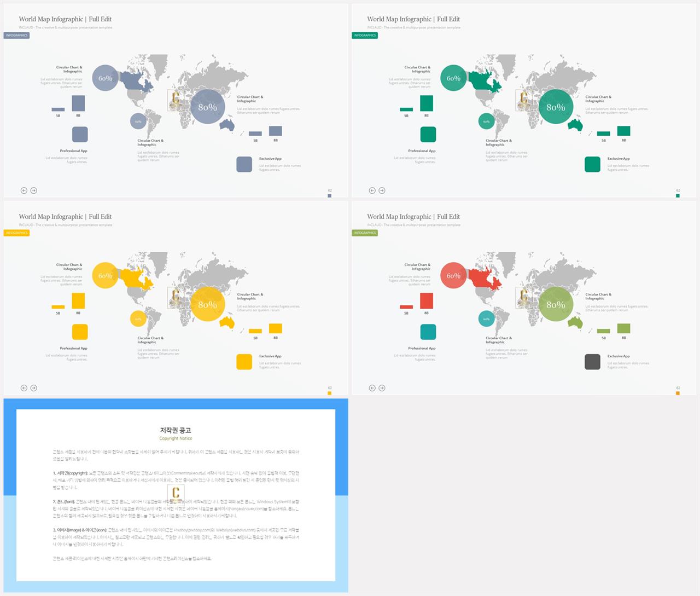Click the blue-gray INFOGRAPHICS tag
The width and height of the screenshot is (700, 596).
click(16, 35)
